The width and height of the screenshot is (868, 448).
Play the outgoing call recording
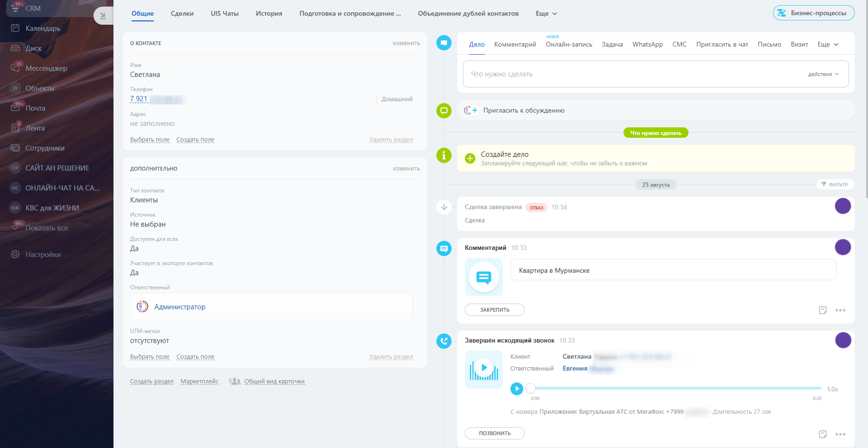pyautogui.click(x=517, y=389)
